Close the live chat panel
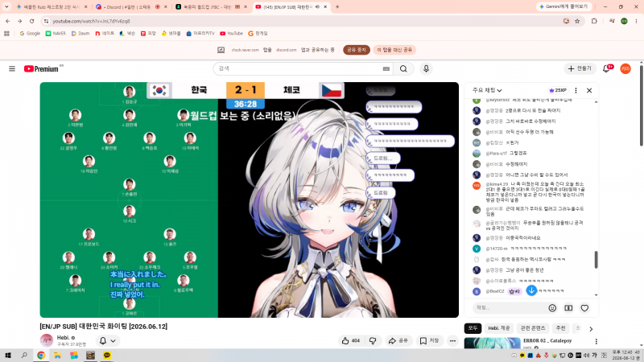644x362 pixels. pos(589,90)
